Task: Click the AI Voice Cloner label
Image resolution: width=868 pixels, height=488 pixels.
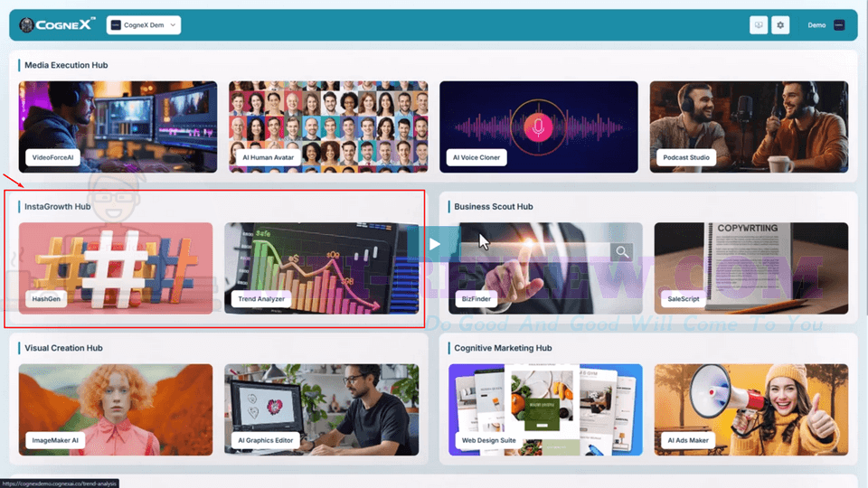Action: click(476, 157)
